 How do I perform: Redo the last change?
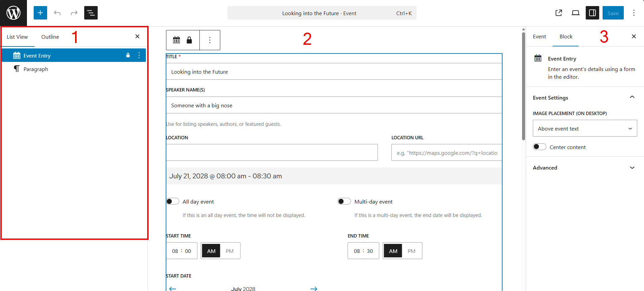[74, 13]
